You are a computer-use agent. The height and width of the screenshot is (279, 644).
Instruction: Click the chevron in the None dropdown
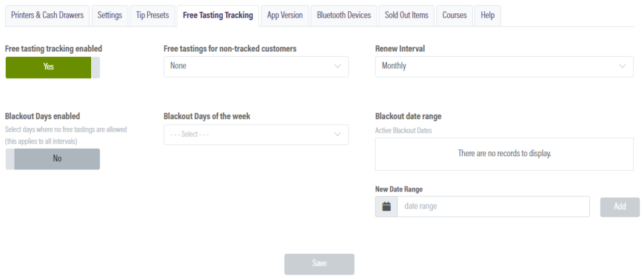(338, 66)
